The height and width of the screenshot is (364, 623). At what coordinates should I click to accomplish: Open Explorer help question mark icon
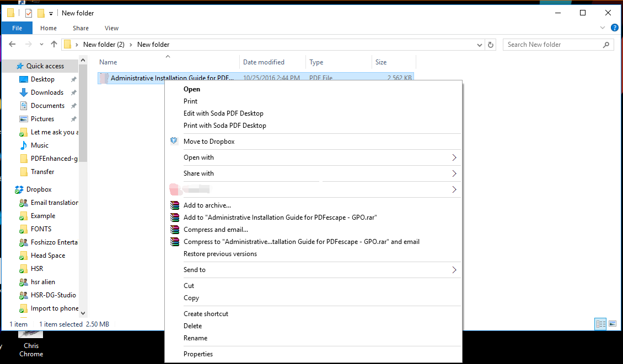[x=615, y=28]
